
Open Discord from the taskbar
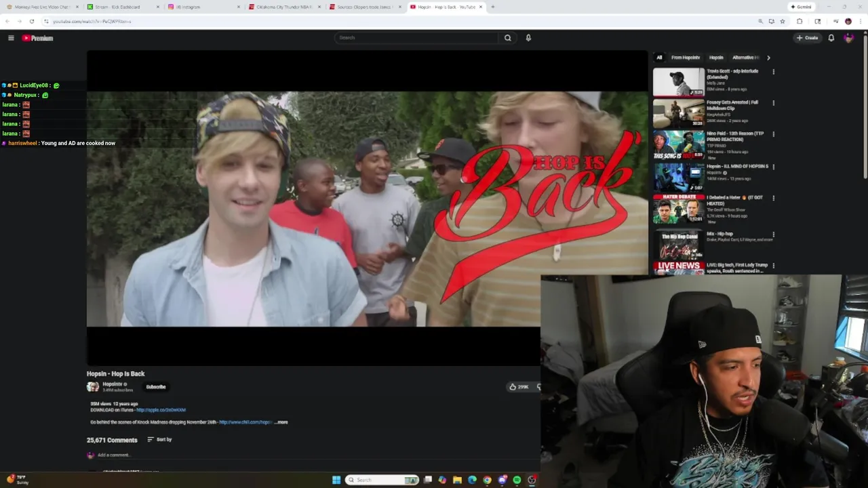pos(502,480)
